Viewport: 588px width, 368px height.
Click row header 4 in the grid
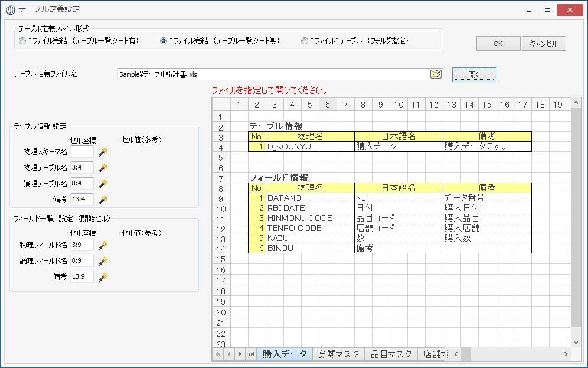click(x=221, y=148)
